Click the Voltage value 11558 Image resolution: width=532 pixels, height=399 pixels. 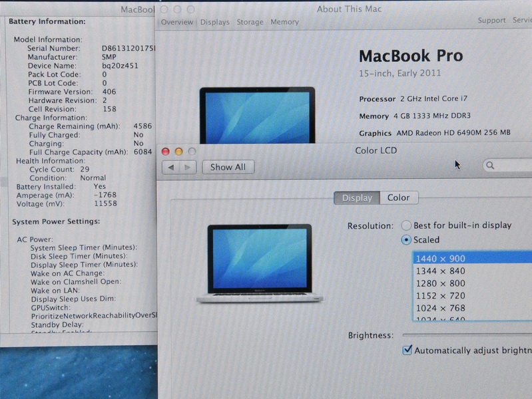point(105,203)
